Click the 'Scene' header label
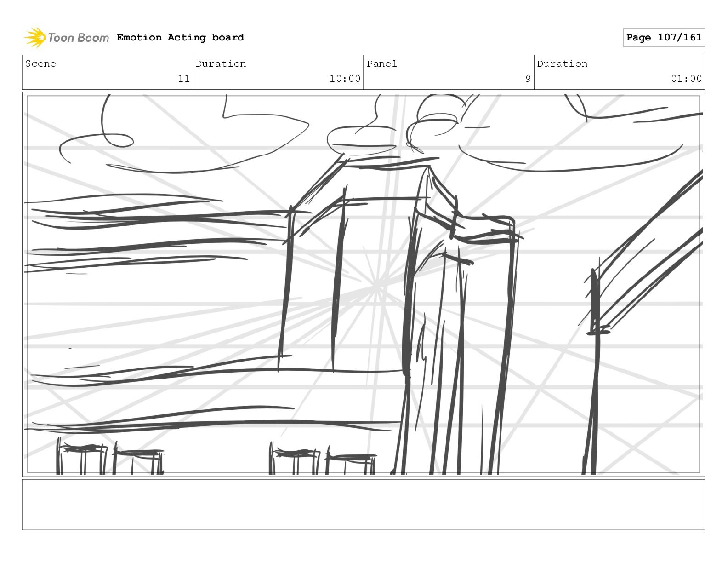728x563 pixels. (40, 63)
